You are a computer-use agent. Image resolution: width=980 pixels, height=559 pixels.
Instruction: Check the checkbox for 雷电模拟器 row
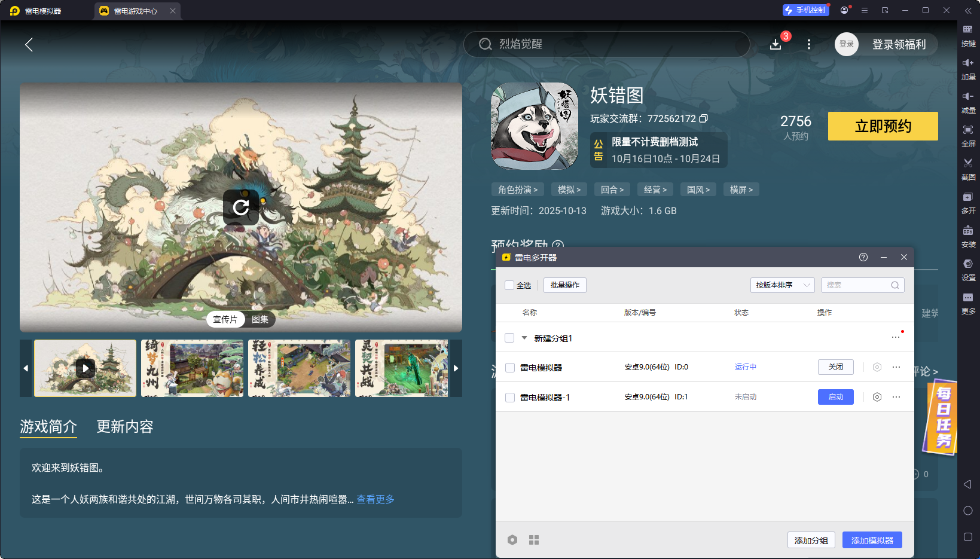509,367
